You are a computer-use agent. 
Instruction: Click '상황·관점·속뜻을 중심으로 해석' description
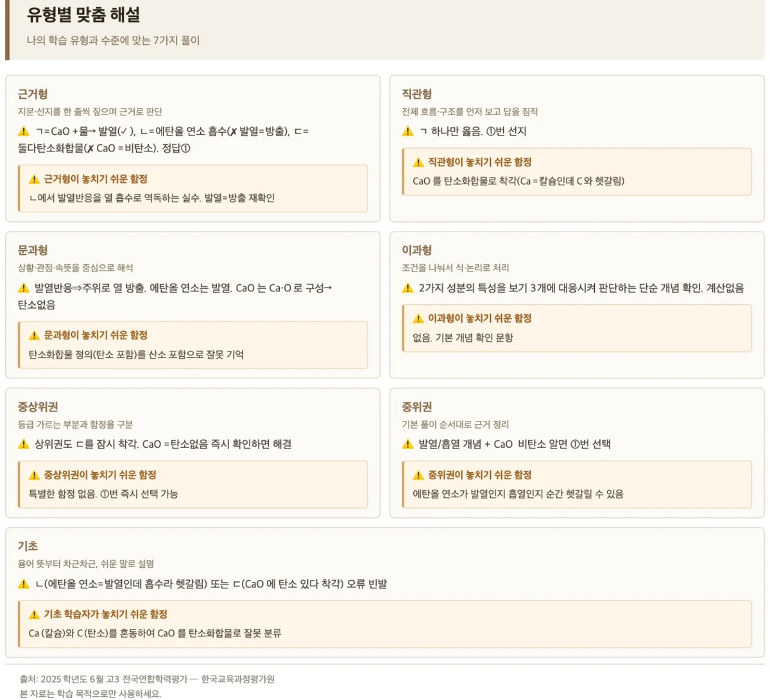(x=76, y=268)
